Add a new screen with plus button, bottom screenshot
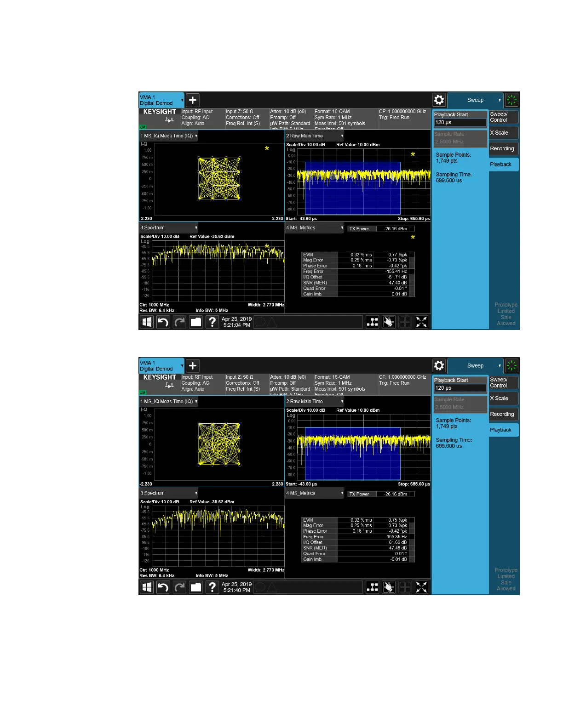 click(193, 365)
